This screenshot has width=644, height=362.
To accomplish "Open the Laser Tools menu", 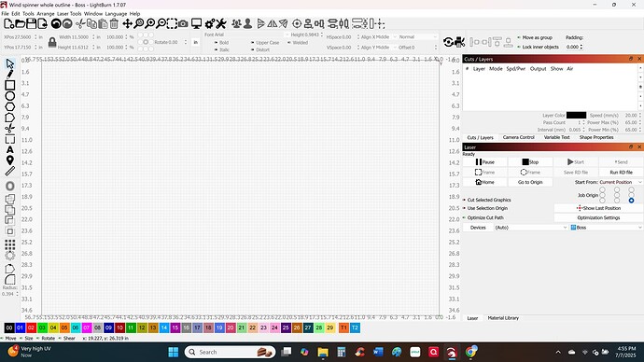I will click(69, 14).
